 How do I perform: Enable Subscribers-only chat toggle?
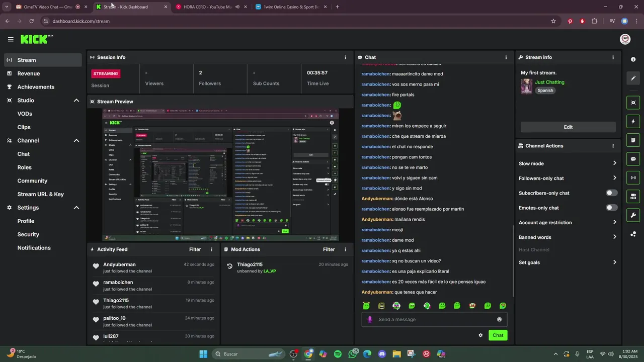pos(611,193)
